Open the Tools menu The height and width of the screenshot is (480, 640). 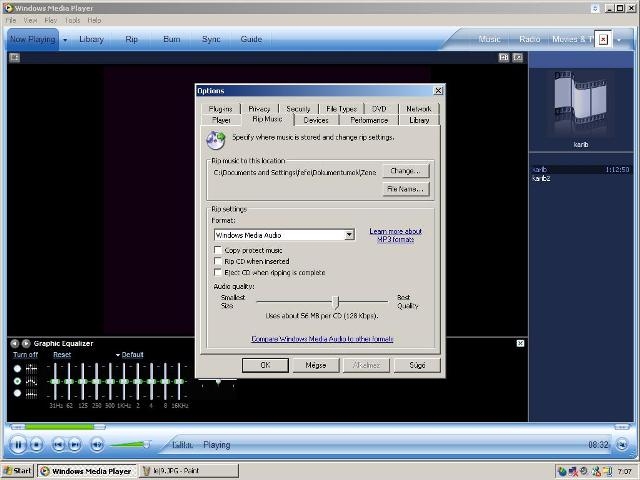[72, 20]
